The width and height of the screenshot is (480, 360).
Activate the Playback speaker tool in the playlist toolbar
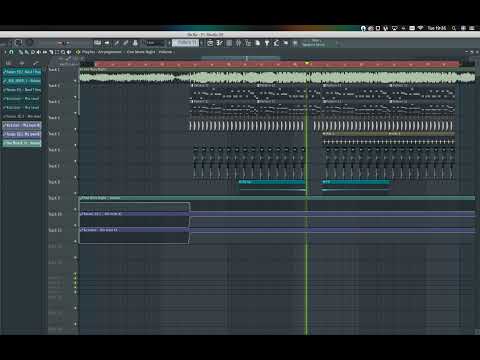(69, 52)
